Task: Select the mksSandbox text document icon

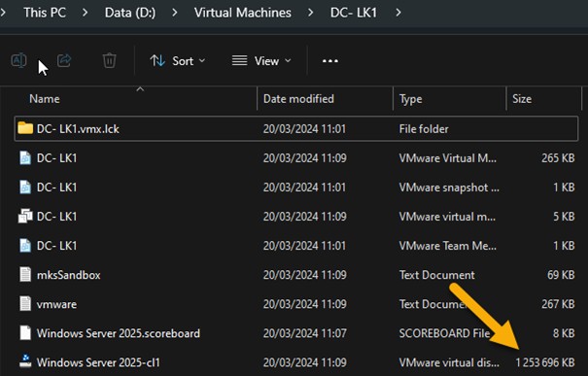Action: (x=25, y=274)
